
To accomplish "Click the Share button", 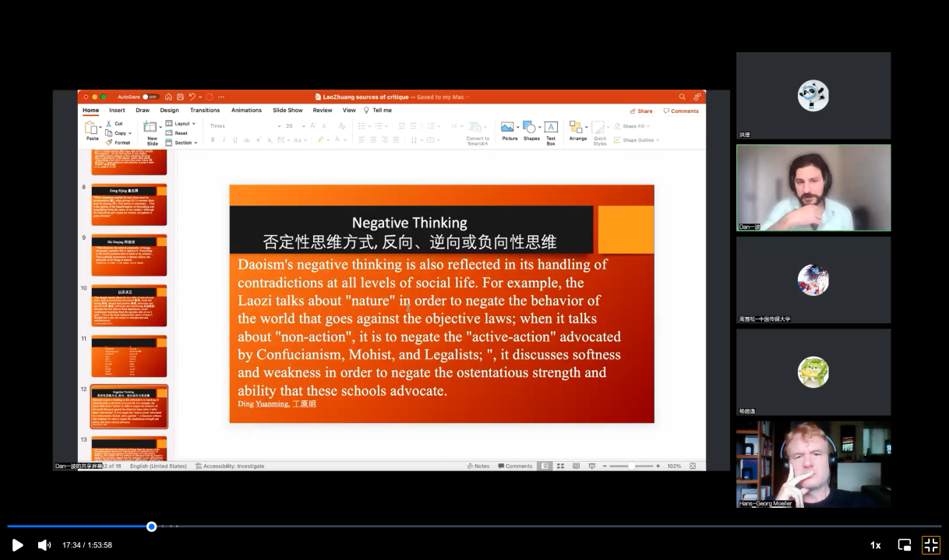I will click(641, 111).
